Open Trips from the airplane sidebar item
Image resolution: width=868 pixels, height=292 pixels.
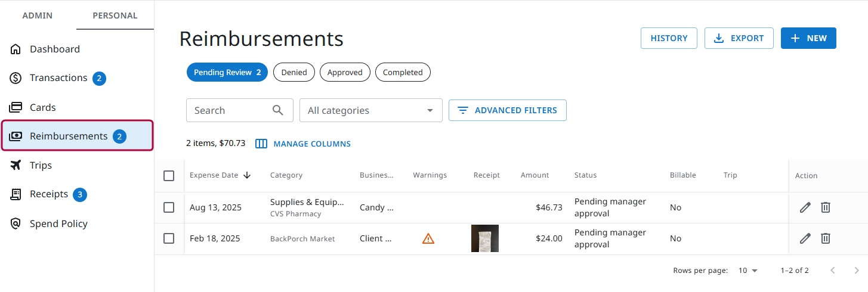[41, 165]
